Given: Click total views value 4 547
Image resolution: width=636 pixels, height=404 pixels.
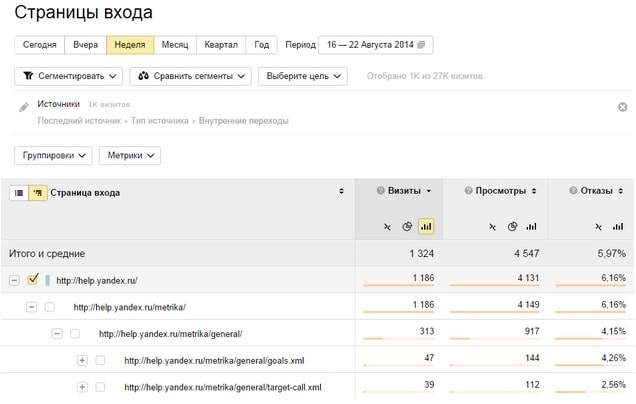Looking at the screenshot, I should 526,254.
